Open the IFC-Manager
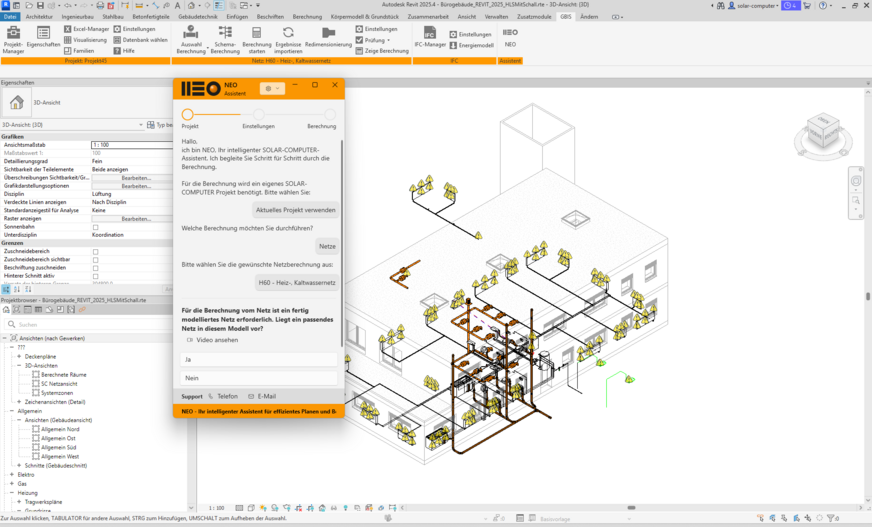 [x=430, y=37]
